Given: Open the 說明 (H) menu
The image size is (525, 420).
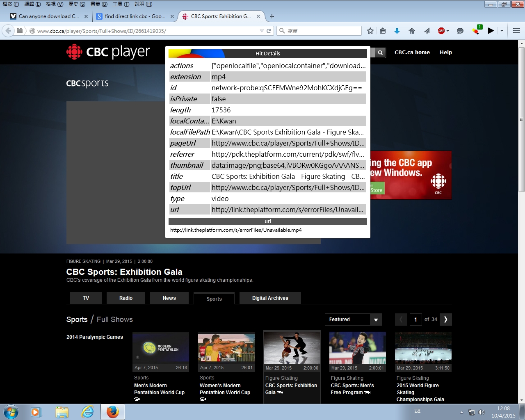Looking at the screenshot, I should pyautogui.click(x=143, y=4).
